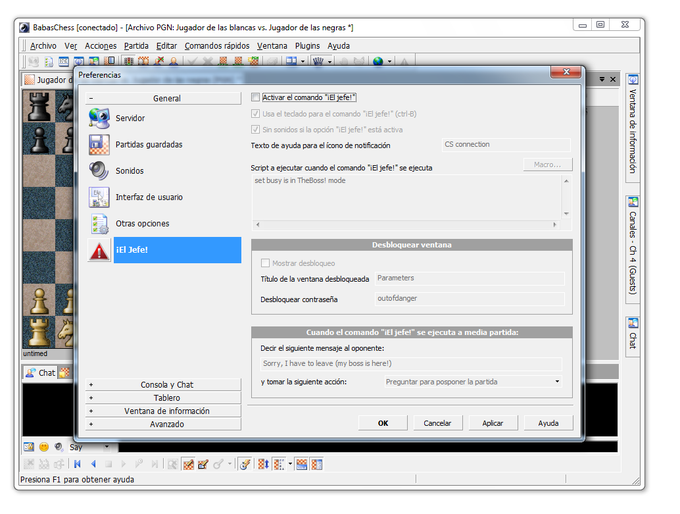Screen dimensions: 680x514
Task: Enable Activar el comando ¡El jefe! checkbox
Action: click(255, 97)
